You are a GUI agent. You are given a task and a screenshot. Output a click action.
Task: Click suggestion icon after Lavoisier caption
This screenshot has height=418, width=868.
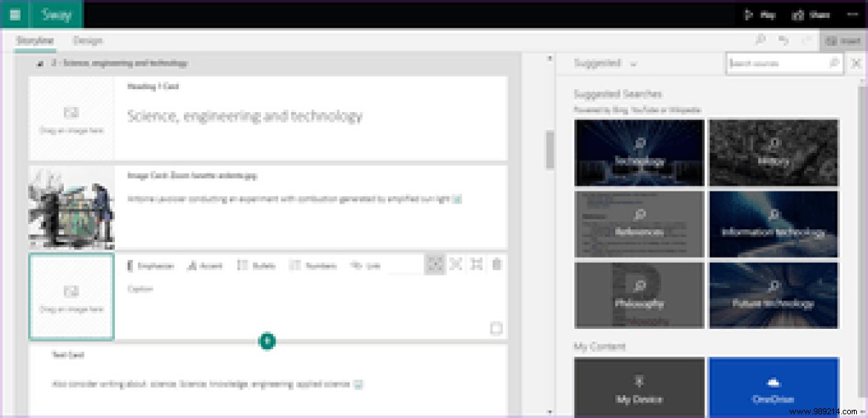[457, 199]
